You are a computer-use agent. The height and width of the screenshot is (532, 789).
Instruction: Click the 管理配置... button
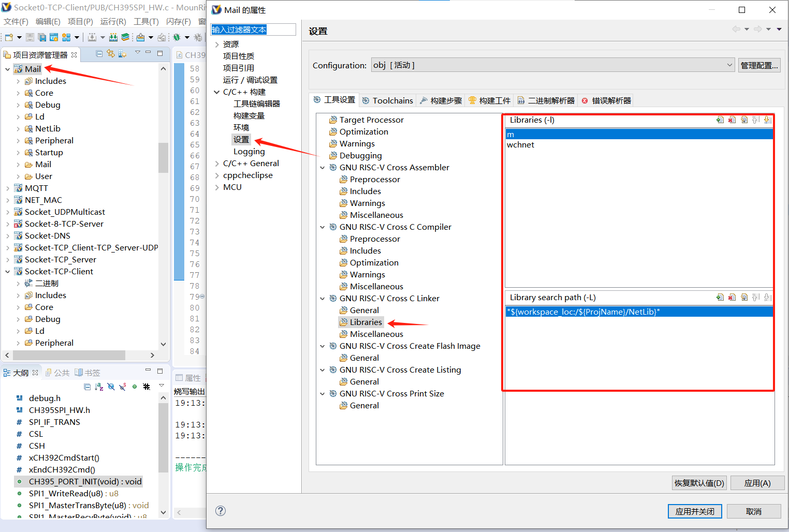[759, 65]
